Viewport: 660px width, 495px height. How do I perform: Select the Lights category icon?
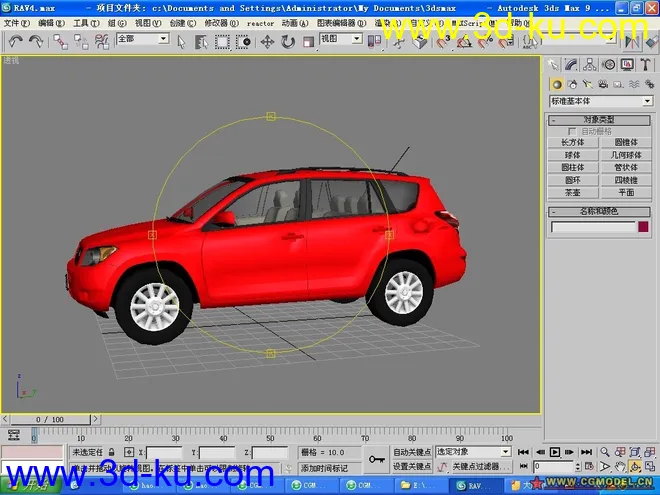(588, 85)
